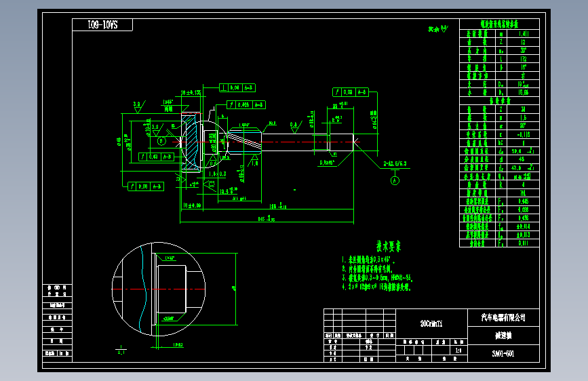Click the perpendicularity tolerance frame 0.04 A-B
Screen dimensions: 588x381
(237, 87)
